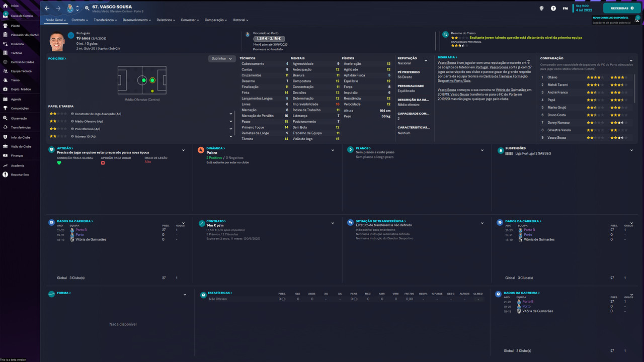Open the Agenda sidebar item

16,99
